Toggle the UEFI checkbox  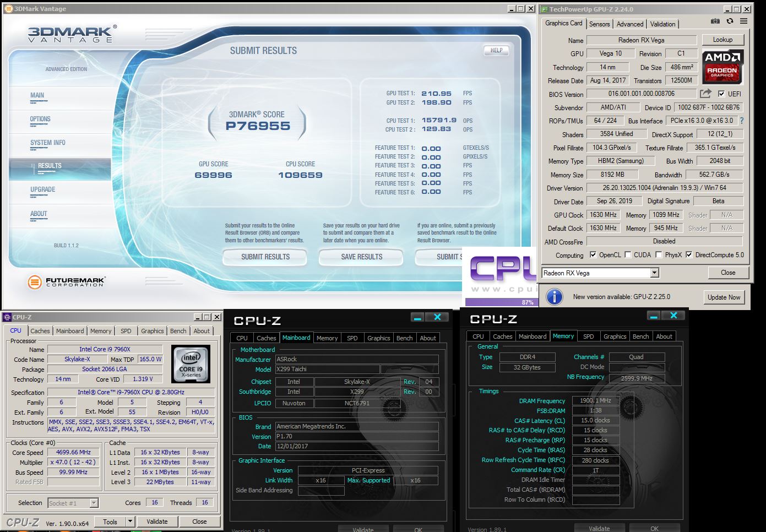(x=721, y=94)
